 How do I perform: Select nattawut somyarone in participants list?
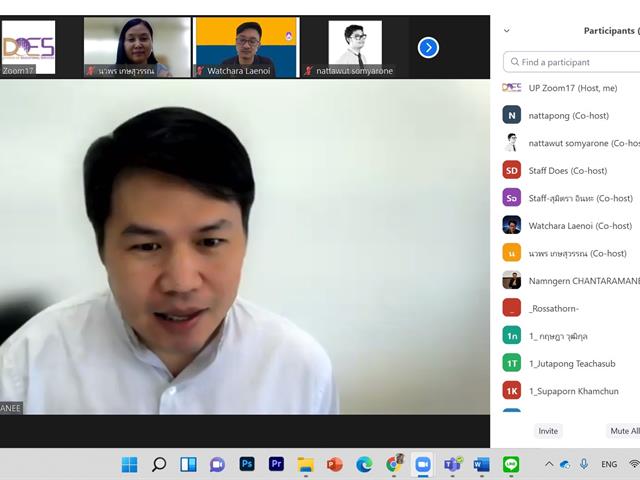pos(571,143)
